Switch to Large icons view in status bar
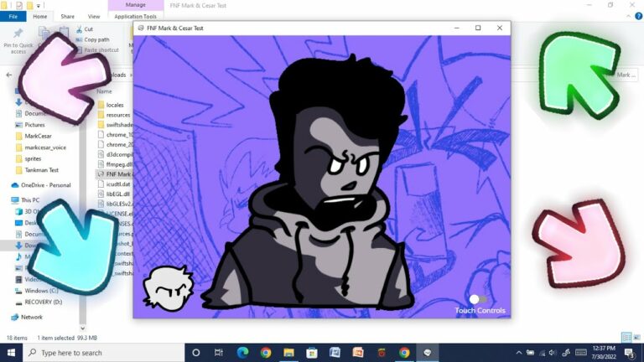This screenshot has width=644, height=362. 637,338
